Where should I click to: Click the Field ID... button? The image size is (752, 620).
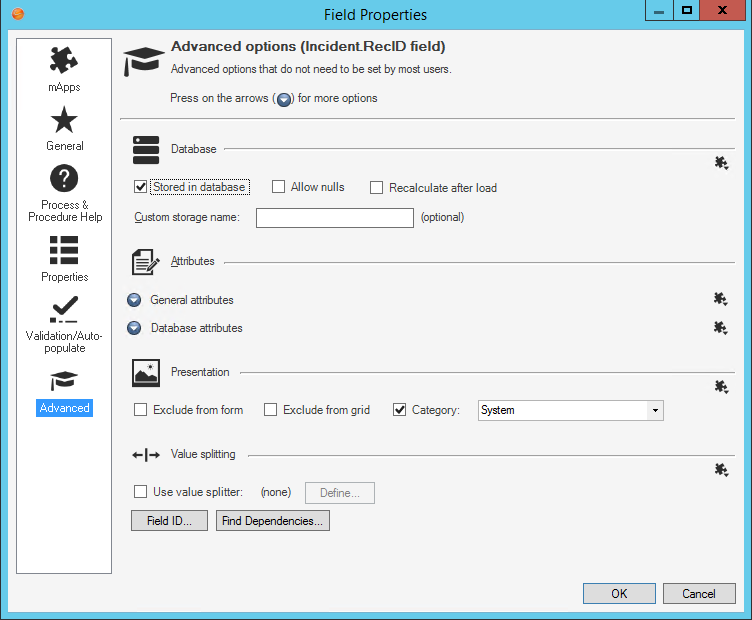pos(169,521)
